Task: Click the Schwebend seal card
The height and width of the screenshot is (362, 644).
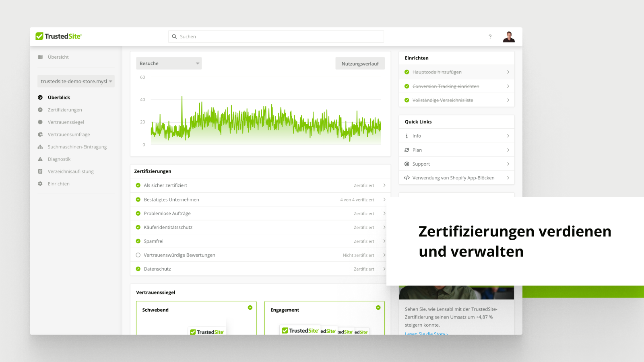Action: coord(196,318)
